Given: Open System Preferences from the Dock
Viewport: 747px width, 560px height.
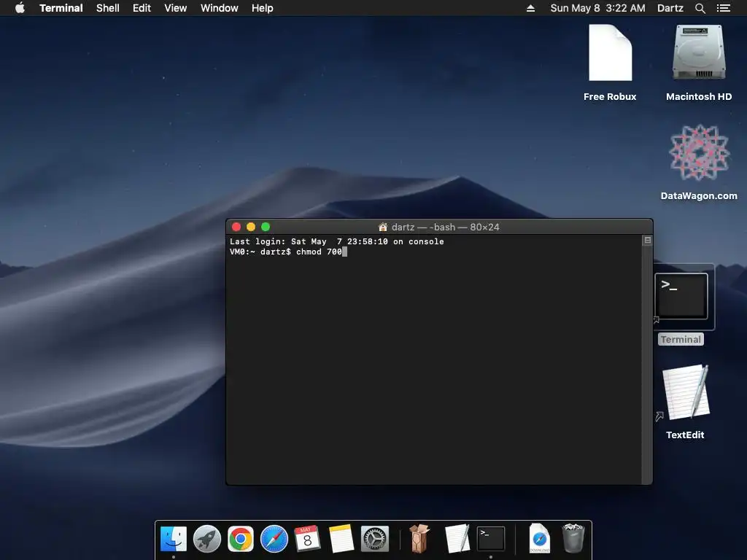Looking at the screenshot, I should [x=375, y=539].
